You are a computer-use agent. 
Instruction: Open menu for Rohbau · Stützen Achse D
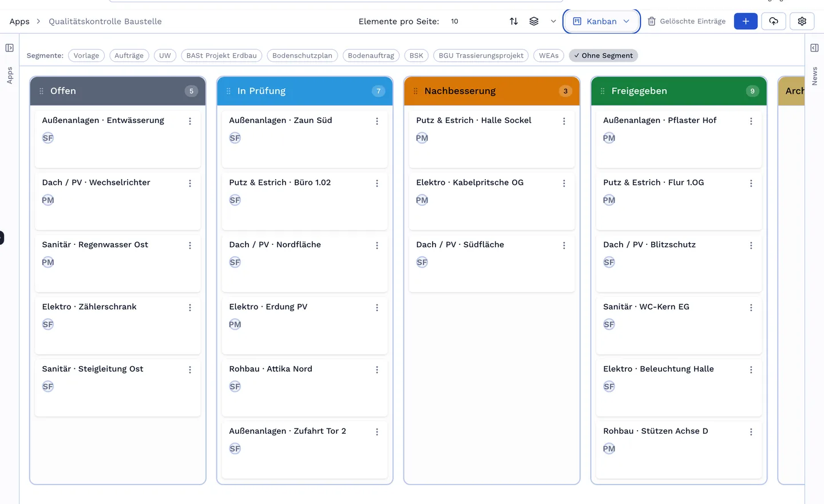click(751, 432)
